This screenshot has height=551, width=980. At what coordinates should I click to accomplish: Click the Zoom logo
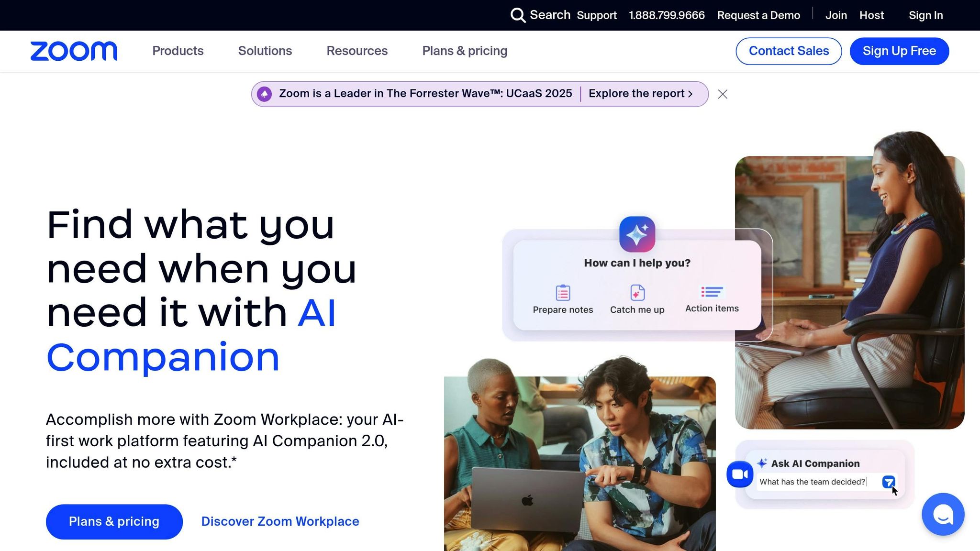coord(74,51)
